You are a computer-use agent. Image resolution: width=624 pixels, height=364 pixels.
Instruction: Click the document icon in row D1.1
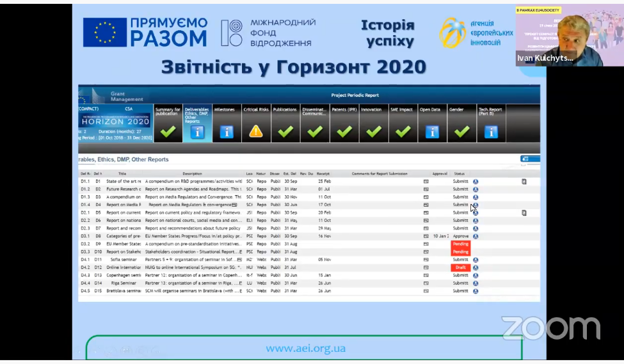click(x=524, y=182)
